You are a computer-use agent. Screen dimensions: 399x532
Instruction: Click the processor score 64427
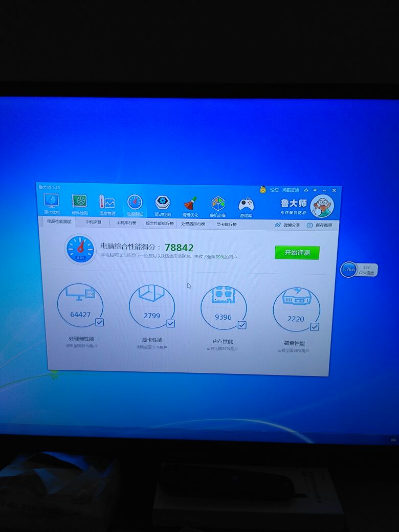click(x=80, y=315)
